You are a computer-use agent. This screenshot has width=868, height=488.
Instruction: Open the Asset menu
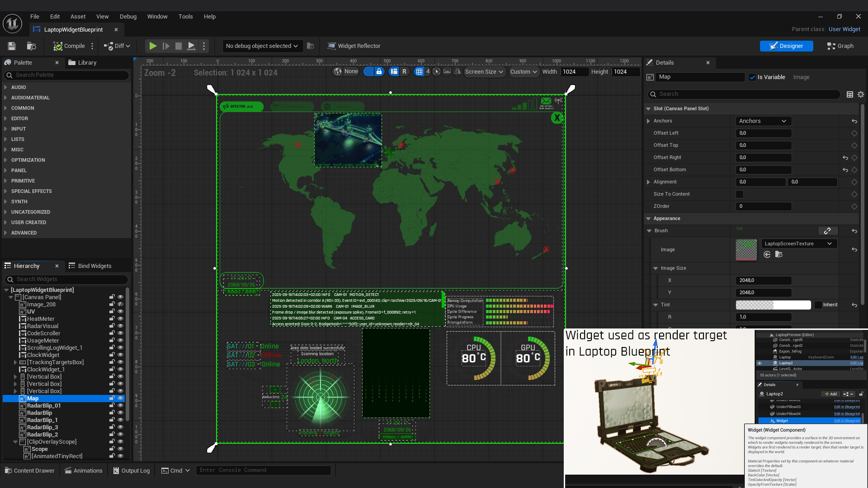(x=78, y=17)
